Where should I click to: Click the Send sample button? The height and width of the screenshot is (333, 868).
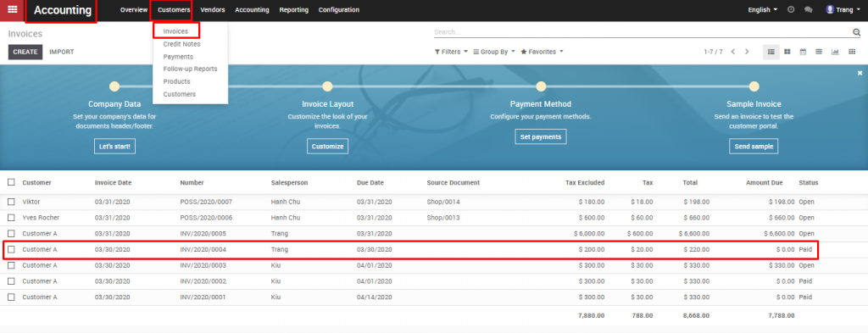(x=754, y=147)
